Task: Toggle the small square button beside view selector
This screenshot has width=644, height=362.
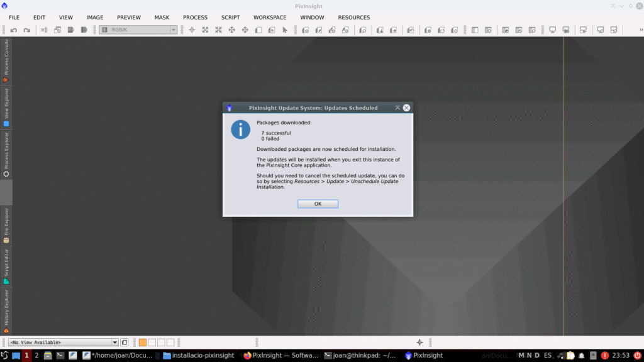Action: [125, 343]
